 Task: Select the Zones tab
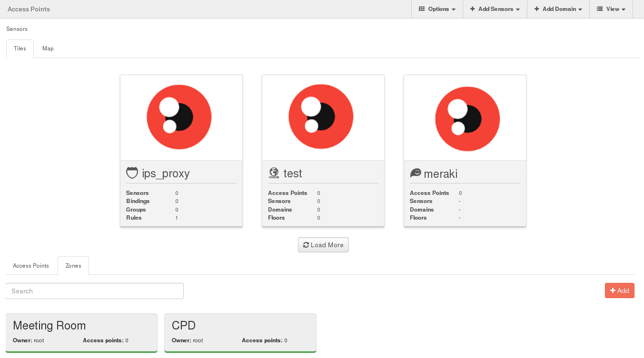click(x=73, y=266)
